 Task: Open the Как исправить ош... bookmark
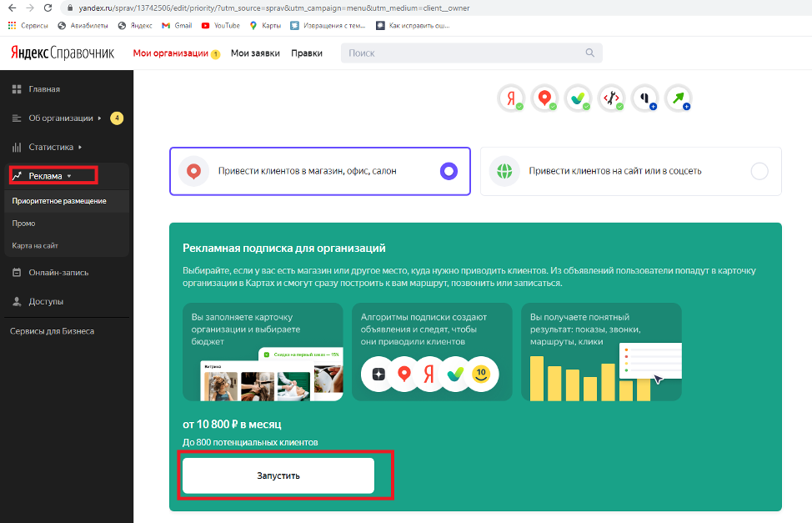pos(413,25)
